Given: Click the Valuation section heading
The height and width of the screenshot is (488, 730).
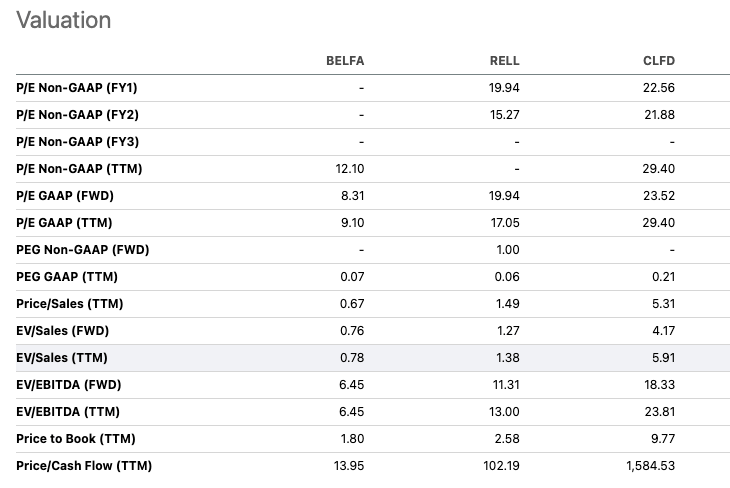Looking at the screenshot, I should 64,20.
